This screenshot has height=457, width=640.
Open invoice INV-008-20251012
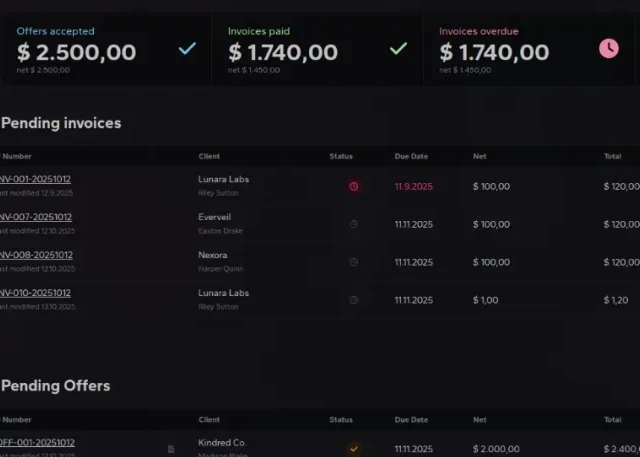[x=36, y=255]
